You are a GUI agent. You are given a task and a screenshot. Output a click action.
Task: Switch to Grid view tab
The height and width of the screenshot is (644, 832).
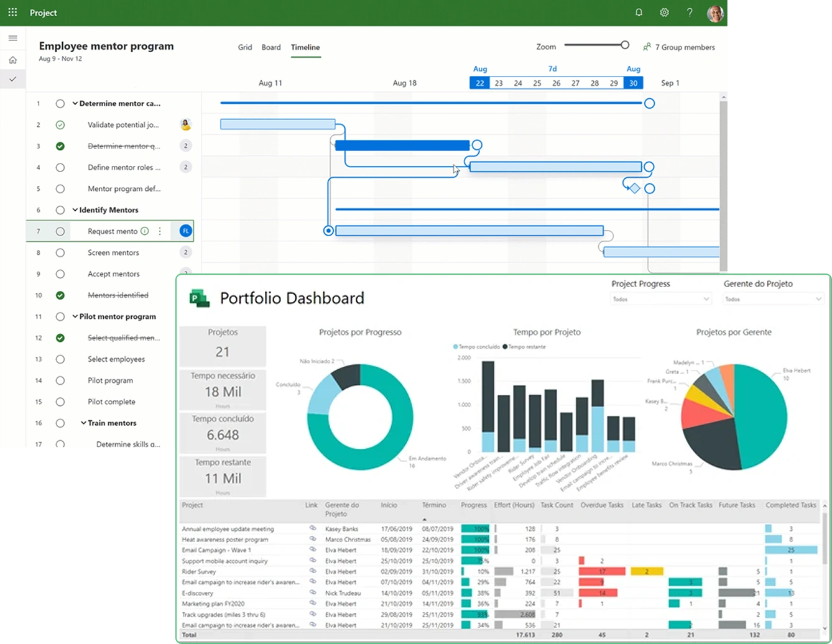[245, 47]
